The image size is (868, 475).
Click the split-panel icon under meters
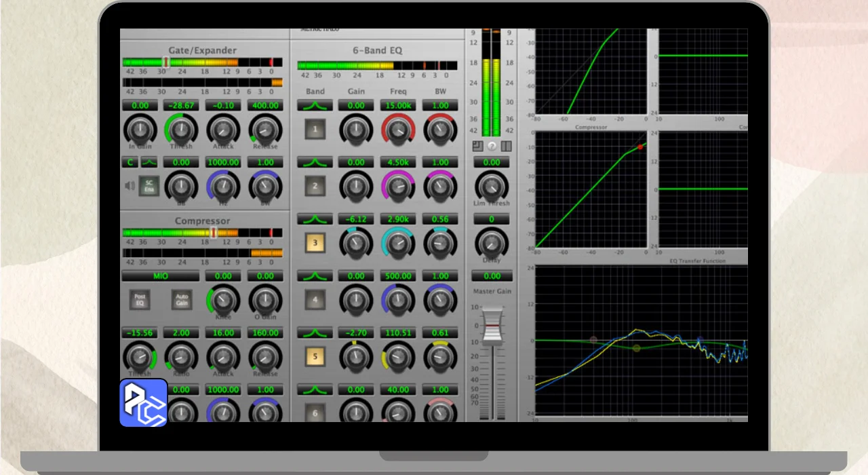click(506, 146)
